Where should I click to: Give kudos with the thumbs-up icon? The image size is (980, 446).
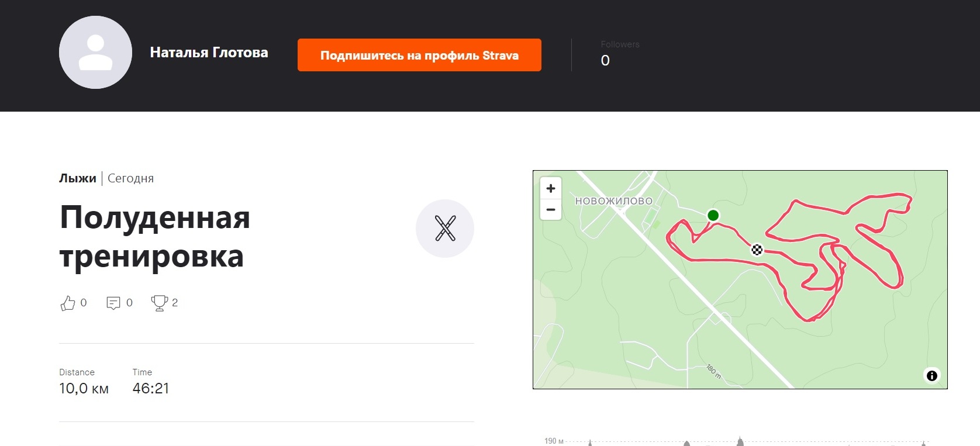(68, 303)
